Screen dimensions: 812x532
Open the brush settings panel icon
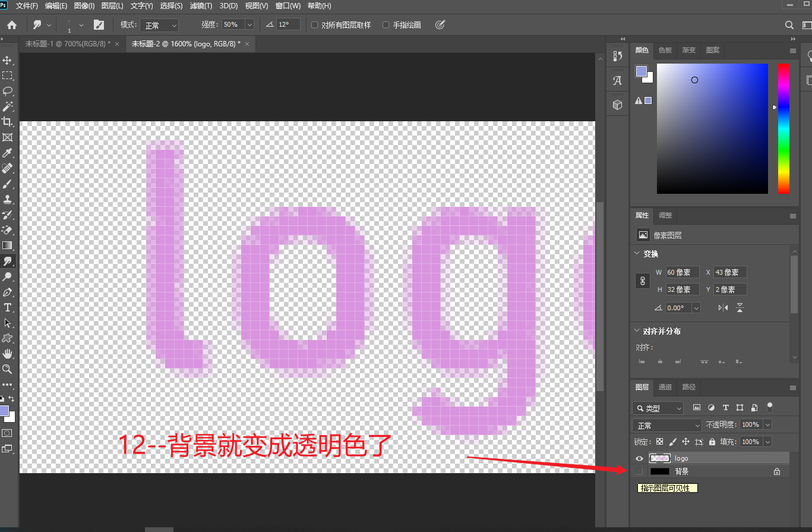99,25
